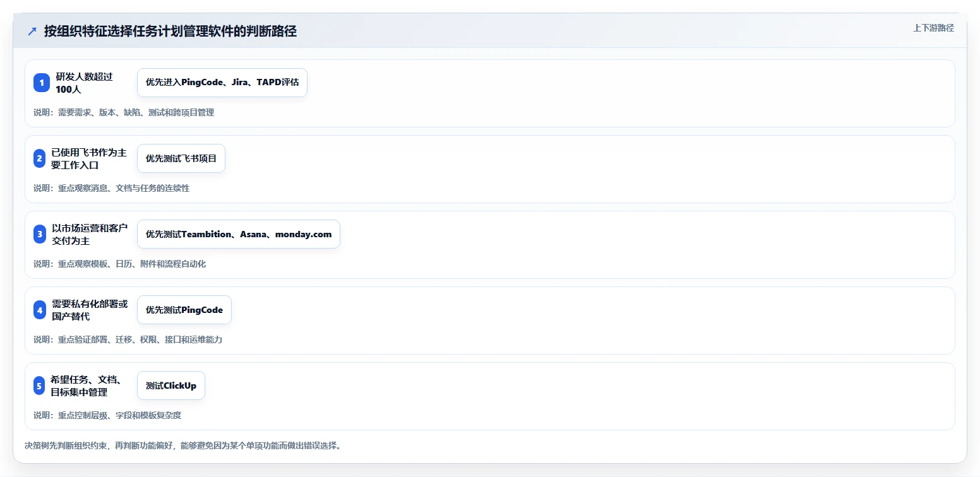
Task: Click 优先测试飞书项目 button
Action: [181, 158]
